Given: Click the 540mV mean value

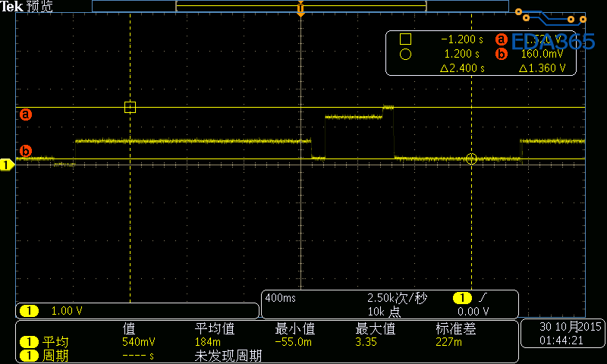Looking at the screenshot, I should [139, 342].
